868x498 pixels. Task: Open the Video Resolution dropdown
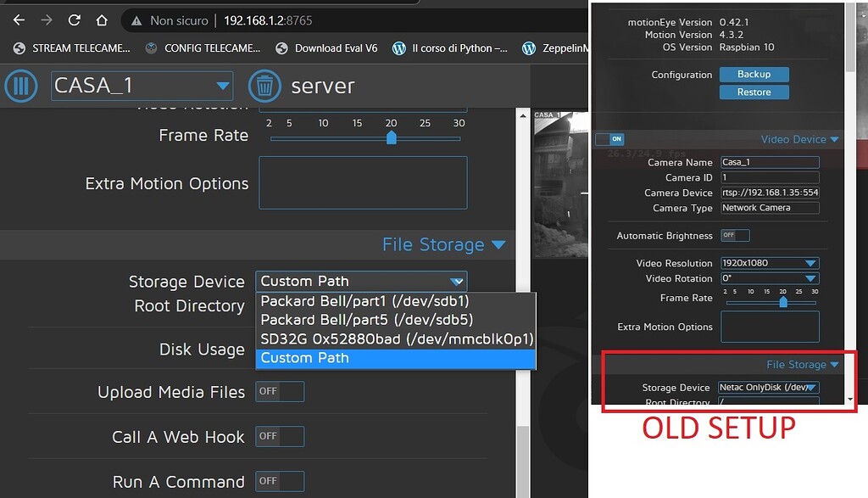[769, 263]
